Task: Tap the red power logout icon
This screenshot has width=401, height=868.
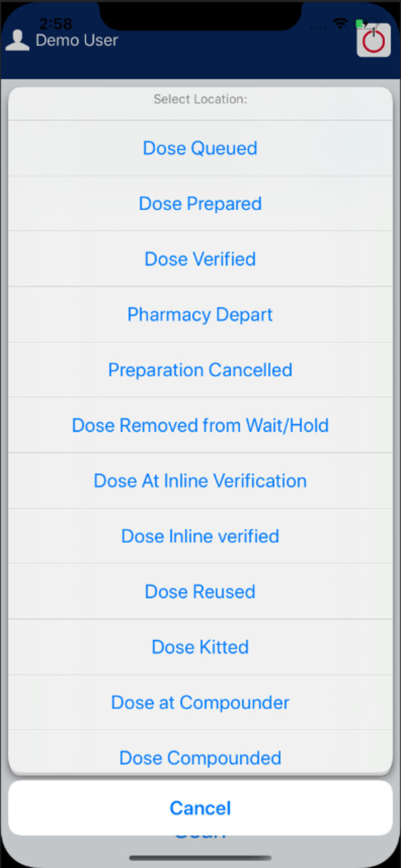Action: pyautogui.click(x=373, y=41)
